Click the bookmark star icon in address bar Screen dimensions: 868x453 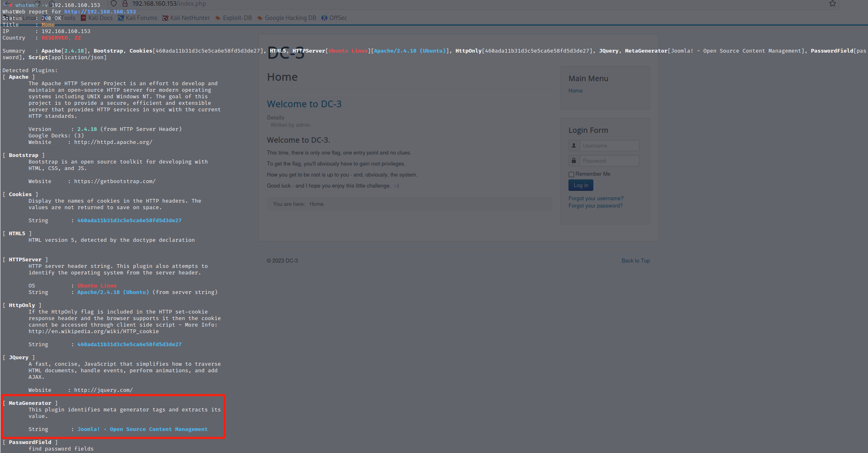click(832, 4)
